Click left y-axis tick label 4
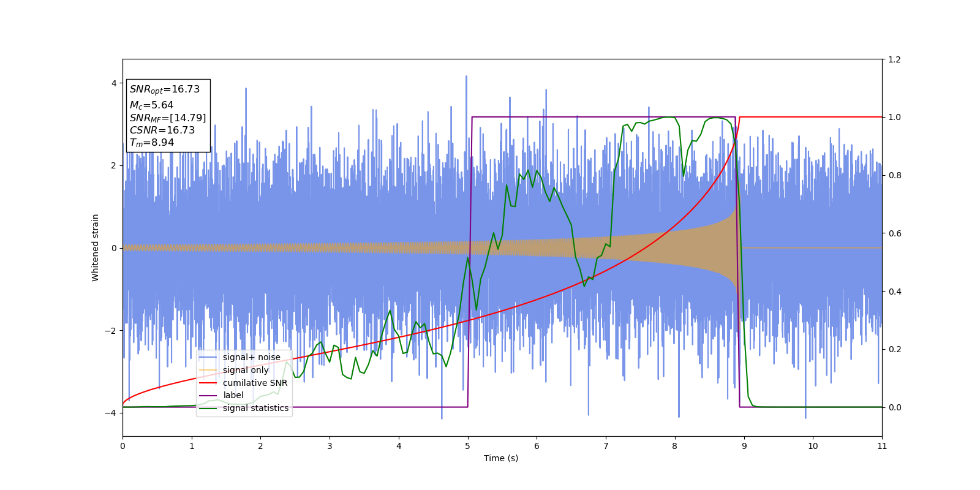980x490 pixels. coord(114,83)
